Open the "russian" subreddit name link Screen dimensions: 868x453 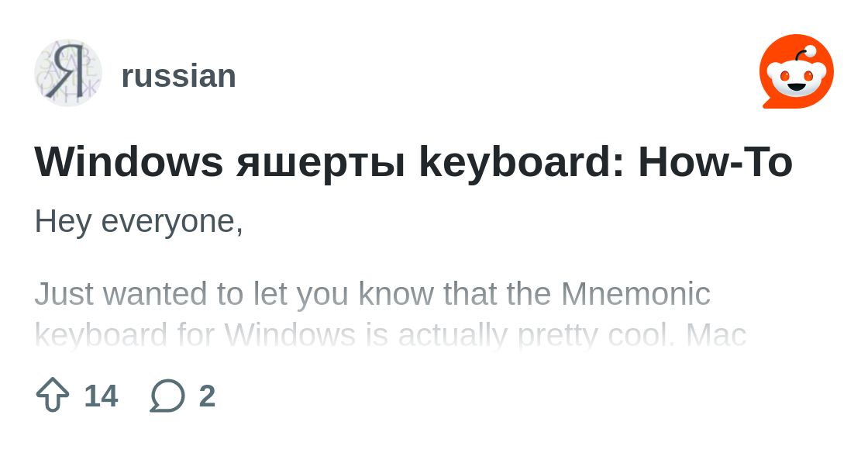178,76
